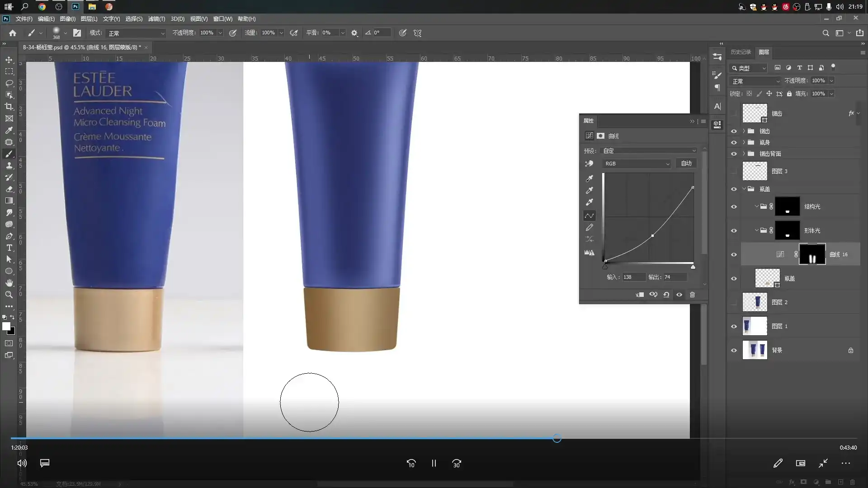Click the curves 输入 value field
Image resolution: width=868 pixels, height=488 pixels.
[633, 277]
